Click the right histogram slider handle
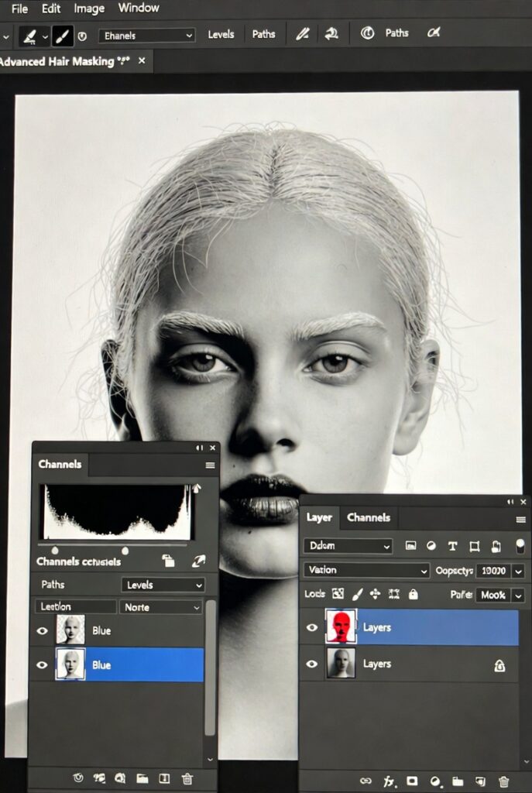The image size is (532, 793). 125,550
